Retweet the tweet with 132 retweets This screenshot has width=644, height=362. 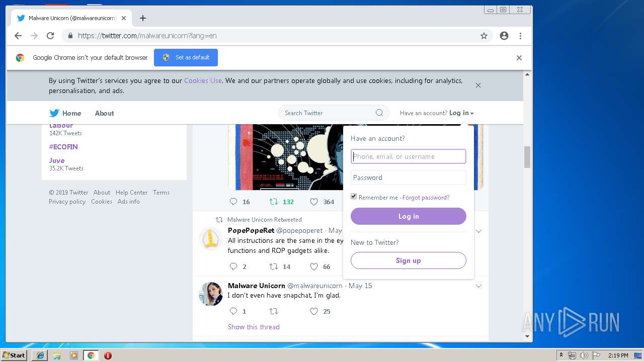[x=274, y=202]
